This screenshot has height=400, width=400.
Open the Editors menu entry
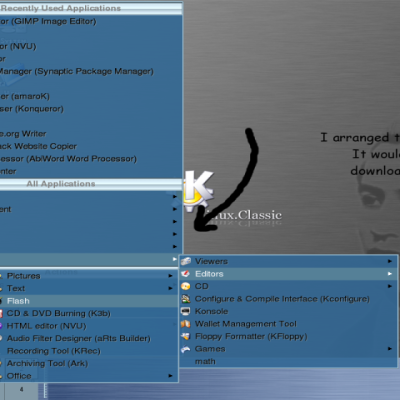tap(288, 274)
